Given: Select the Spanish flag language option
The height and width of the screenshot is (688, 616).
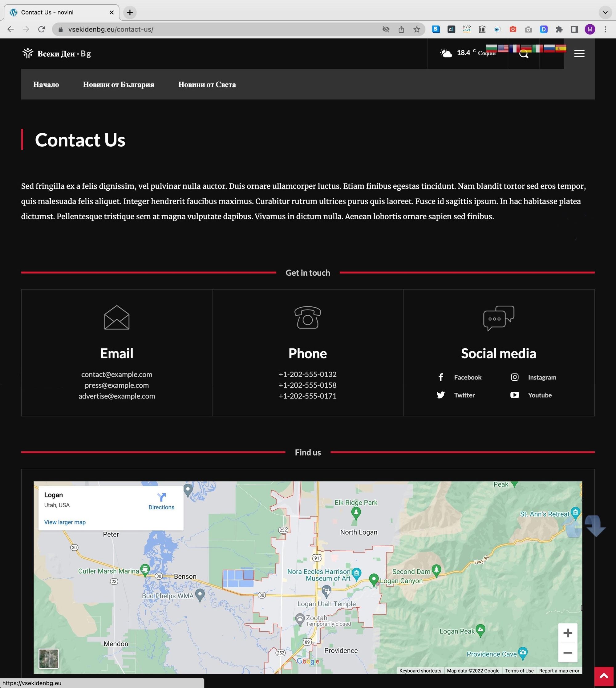Looking at the screenshot, I should (561, 48).
